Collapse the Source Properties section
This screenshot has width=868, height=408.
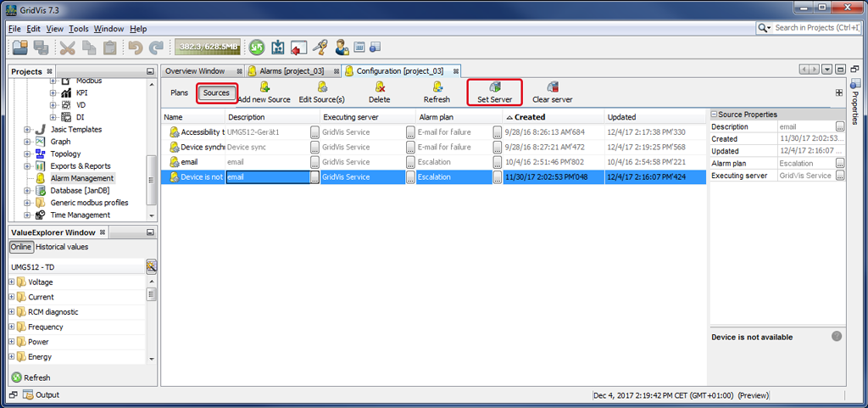[x=714, y=115]
